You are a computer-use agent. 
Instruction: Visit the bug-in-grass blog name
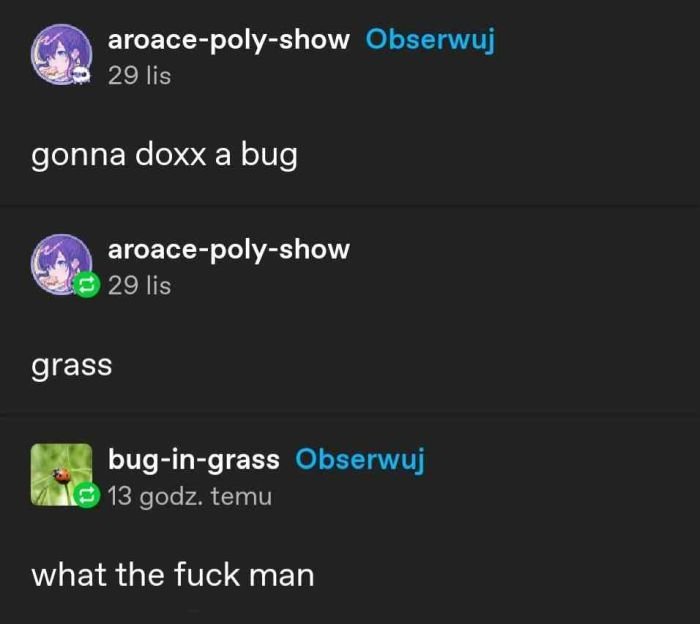(x=194, y=460)
